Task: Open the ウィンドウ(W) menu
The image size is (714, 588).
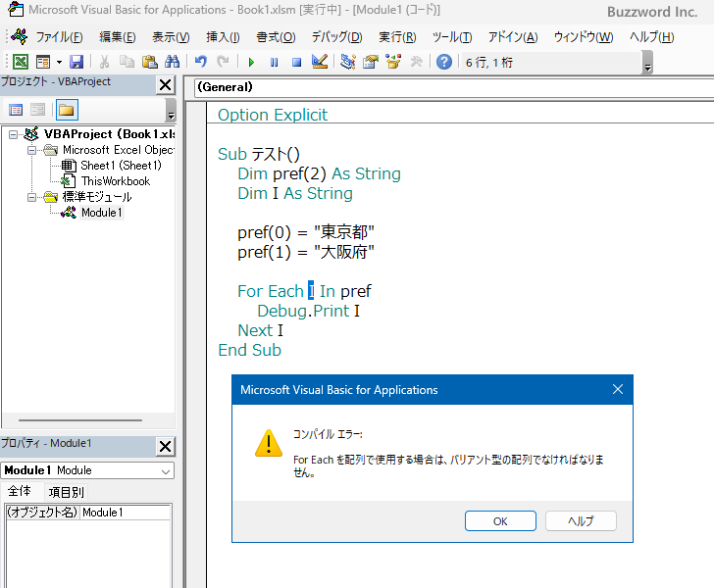Action: coord(584,37)
